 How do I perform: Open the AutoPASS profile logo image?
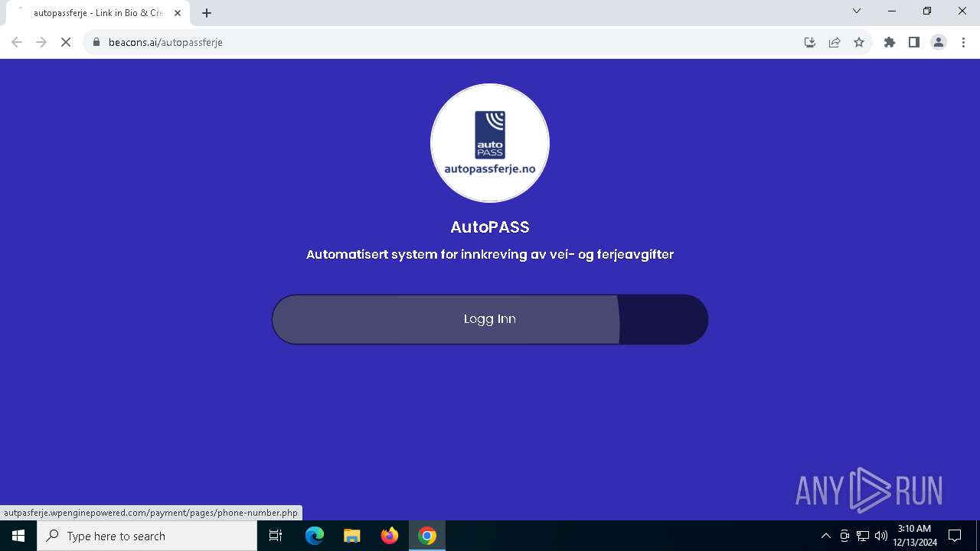(x=490, y=143)
